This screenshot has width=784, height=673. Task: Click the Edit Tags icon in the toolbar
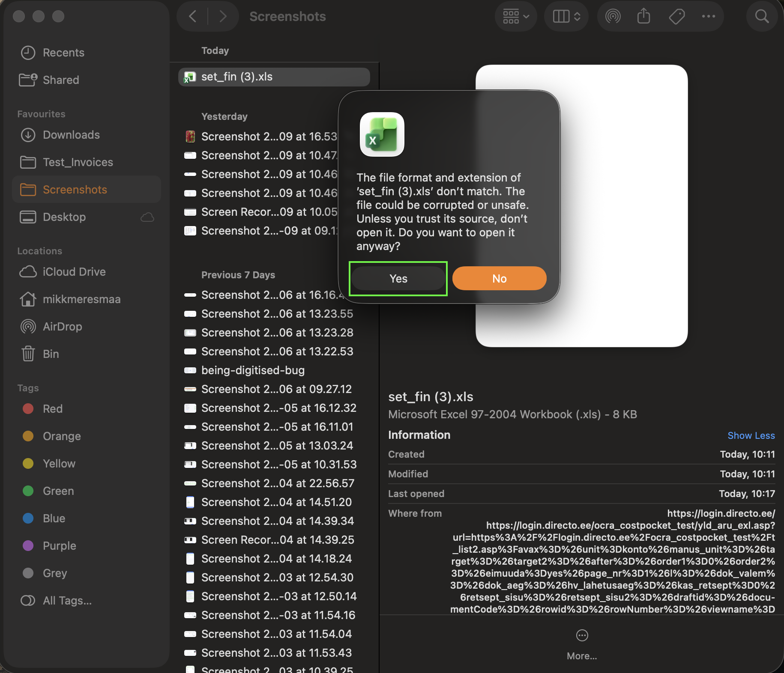[x=676, y=17]
